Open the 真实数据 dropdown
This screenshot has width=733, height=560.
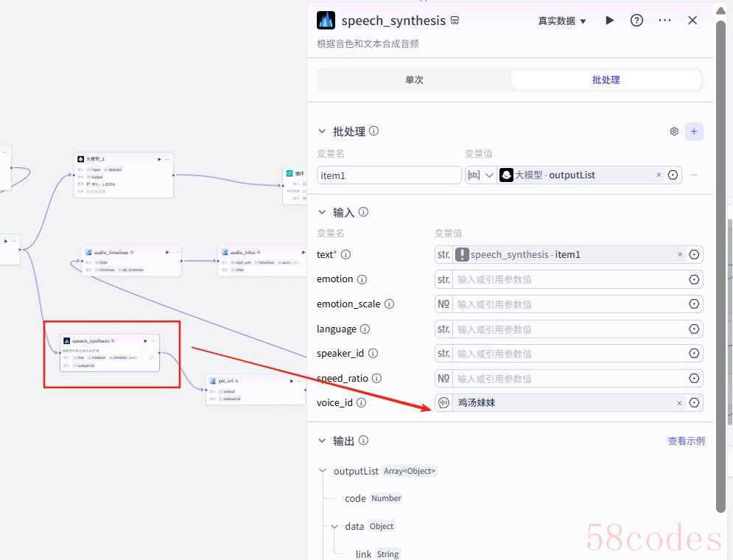[x=561, y=21]
